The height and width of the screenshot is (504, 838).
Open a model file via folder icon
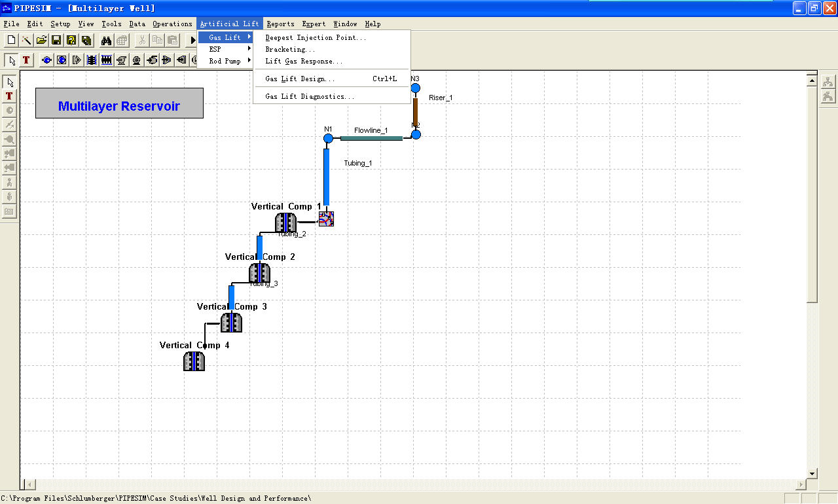pyautogui.click(x=41, y=40)
